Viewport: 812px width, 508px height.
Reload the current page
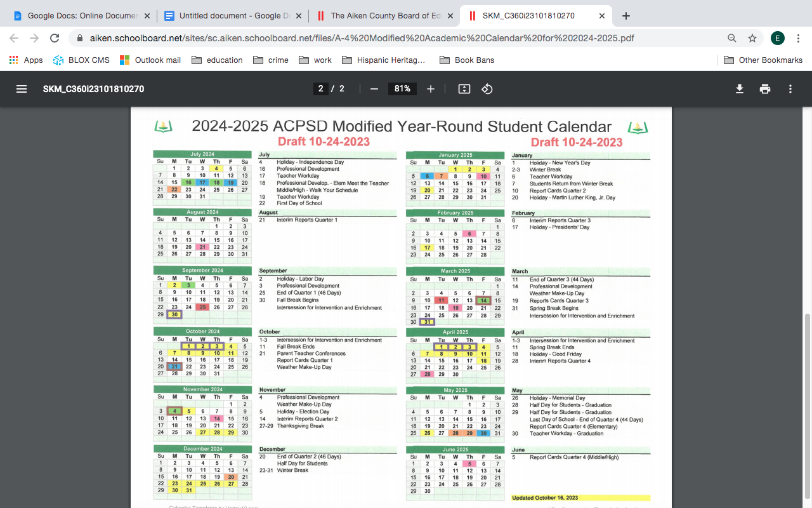(x=53, y=38)
